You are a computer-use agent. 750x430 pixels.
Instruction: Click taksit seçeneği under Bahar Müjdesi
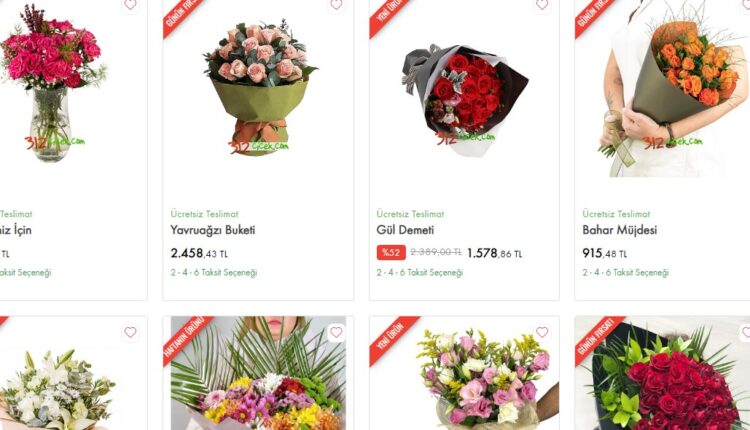626,273
